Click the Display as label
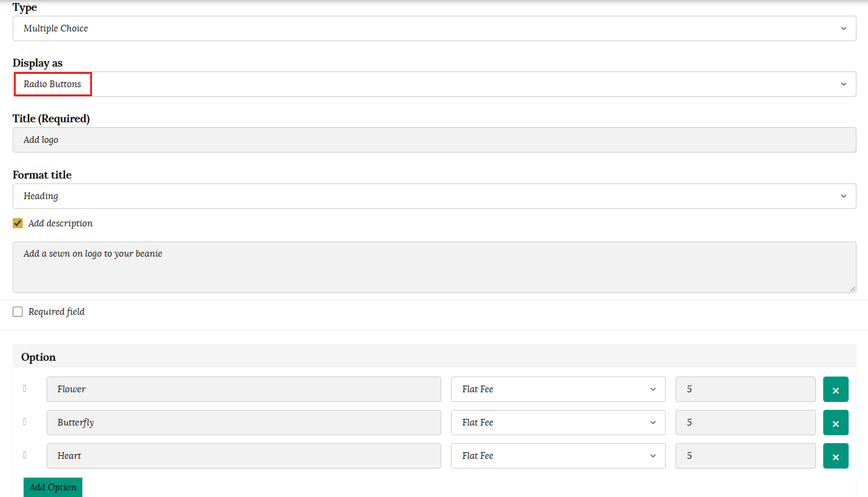This screenshot has width=868, height=497. click(38, 63)
